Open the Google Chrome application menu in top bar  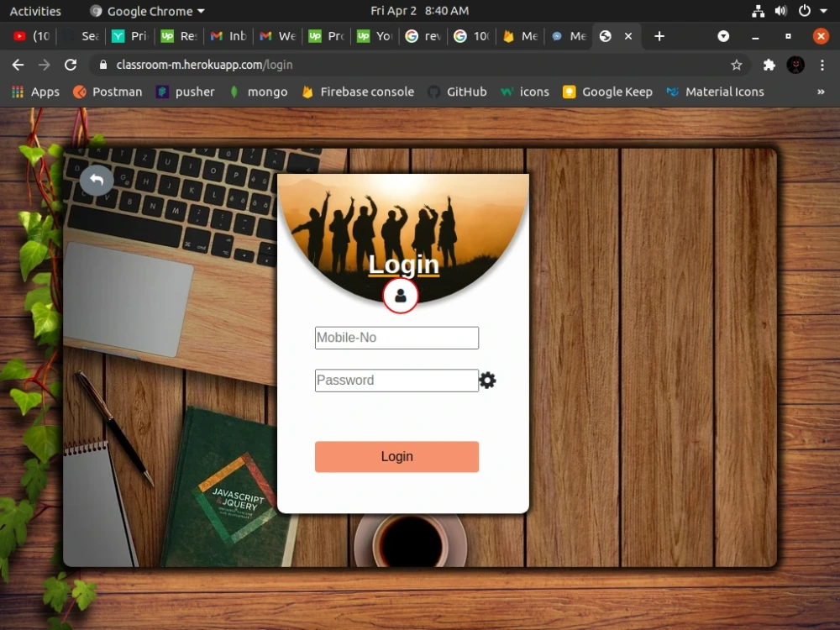coord(147,11)
